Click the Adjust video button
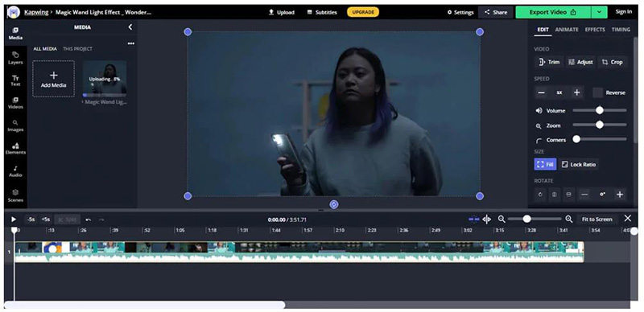 pos(580,62)
